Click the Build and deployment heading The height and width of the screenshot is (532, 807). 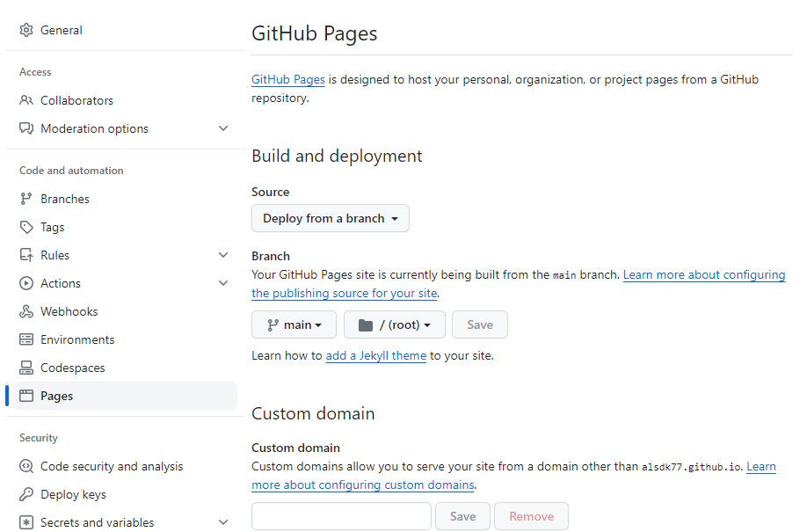[x=337, y=156]
